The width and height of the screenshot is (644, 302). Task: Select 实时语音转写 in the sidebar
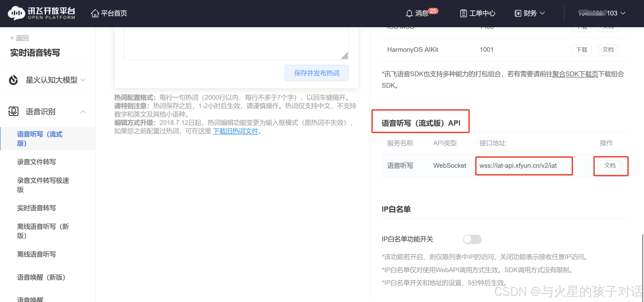click(37, 208)
